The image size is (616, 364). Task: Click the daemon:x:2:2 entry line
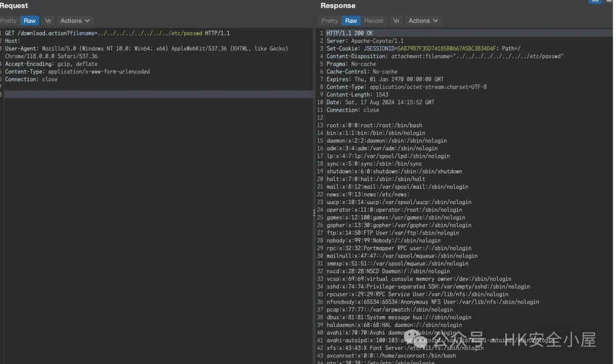[x=387, y=141]
